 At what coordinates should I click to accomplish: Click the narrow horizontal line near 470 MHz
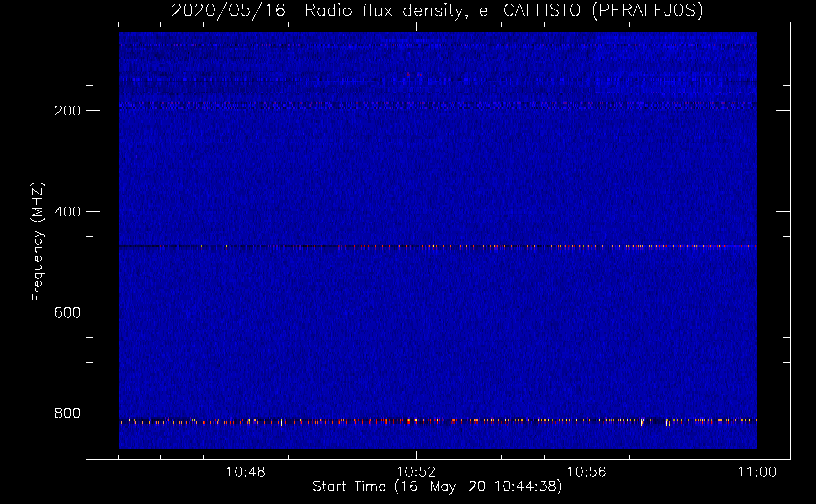click(x=438, y=247)
